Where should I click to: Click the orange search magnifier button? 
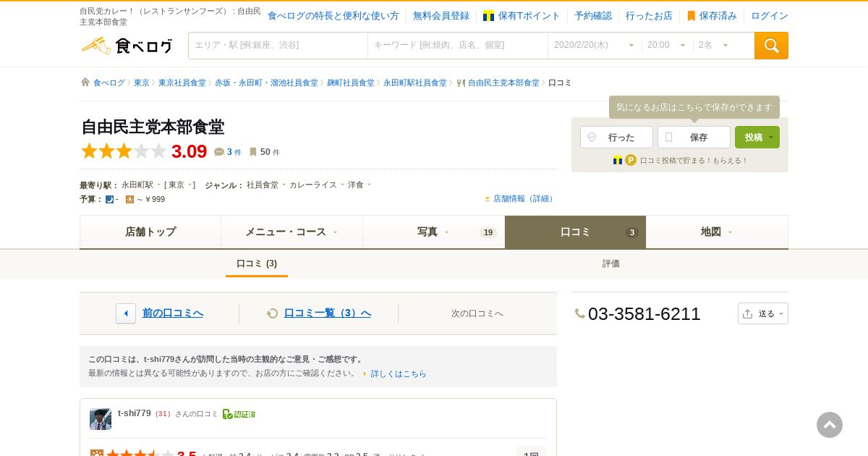click(771, 46)
